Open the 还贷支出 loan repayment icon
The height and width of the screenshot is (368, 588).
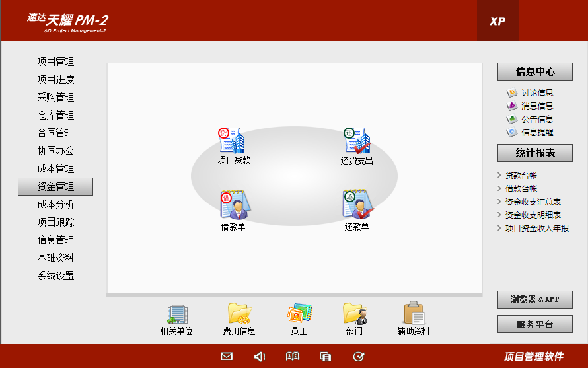(357, 141)
